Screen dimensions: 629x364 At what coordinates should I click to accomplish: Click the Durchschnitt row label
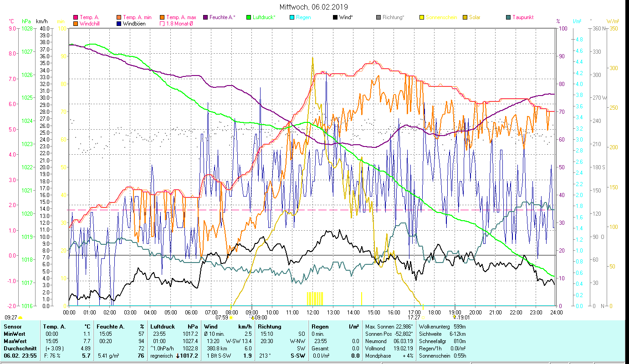[x=20, y=348]
